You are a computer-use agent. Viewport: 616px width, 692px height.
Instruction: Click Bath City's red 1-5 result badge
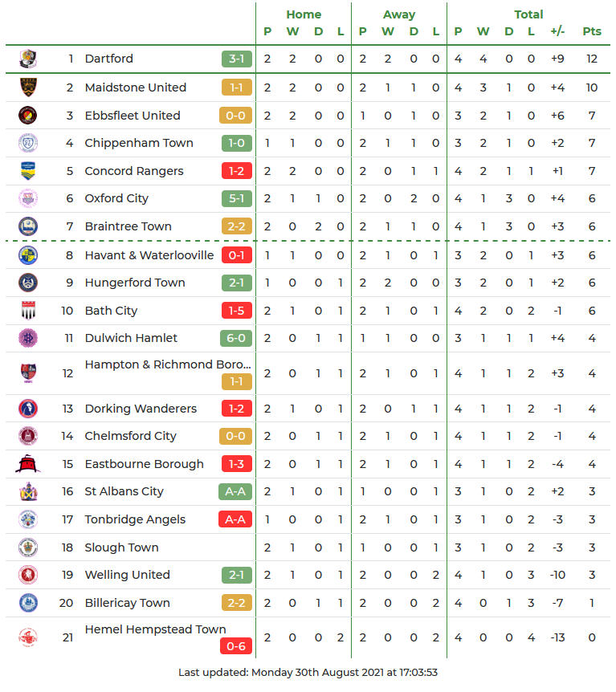[236, 311]
